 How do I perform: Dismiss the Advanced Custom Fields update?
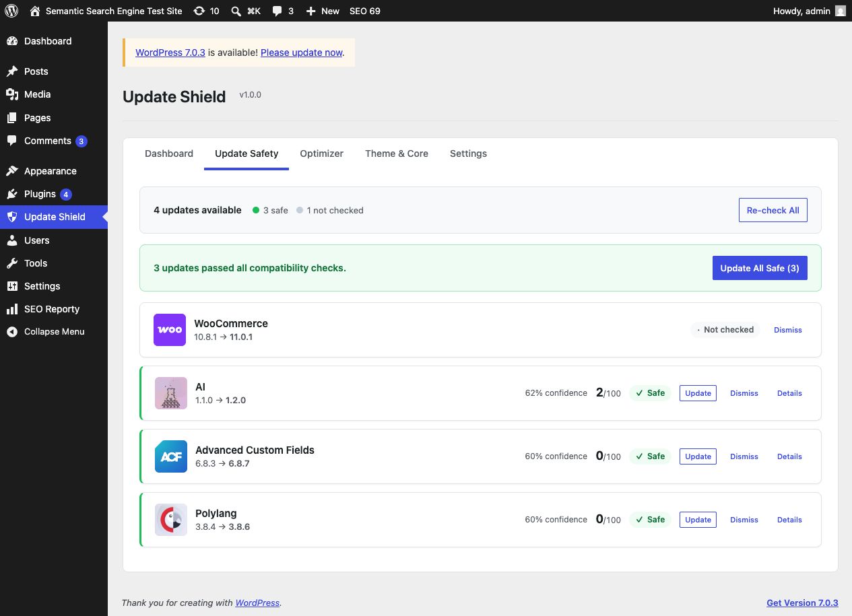[744, 456]
